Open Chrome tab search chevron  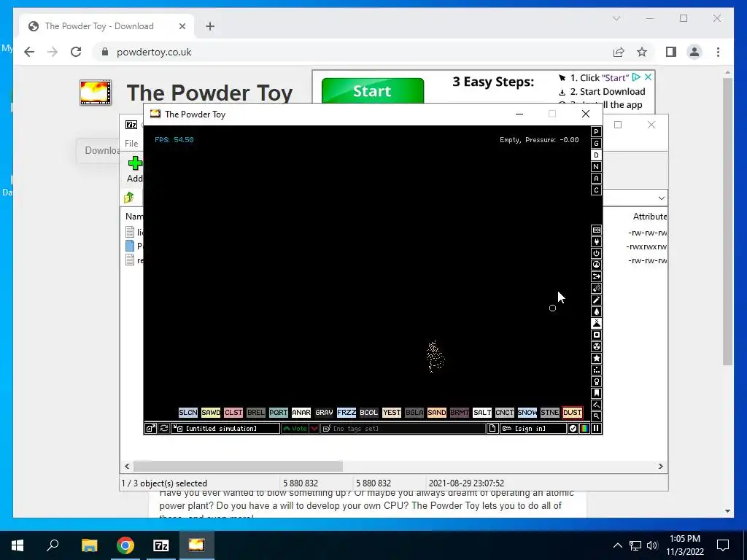[616, 18]
